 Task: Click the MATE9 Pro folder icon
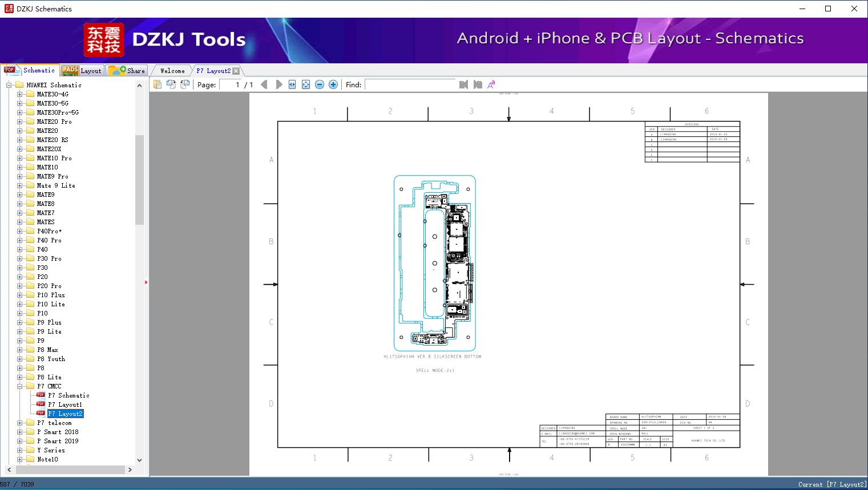click(30, 176)
